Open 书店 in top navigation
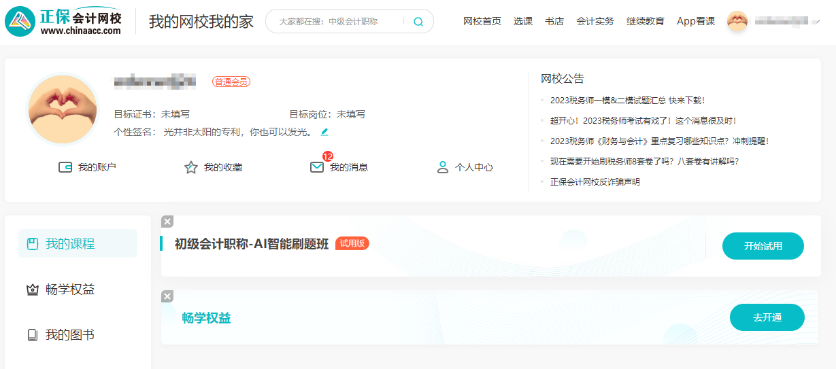836x369 pixels. (554, 21)
